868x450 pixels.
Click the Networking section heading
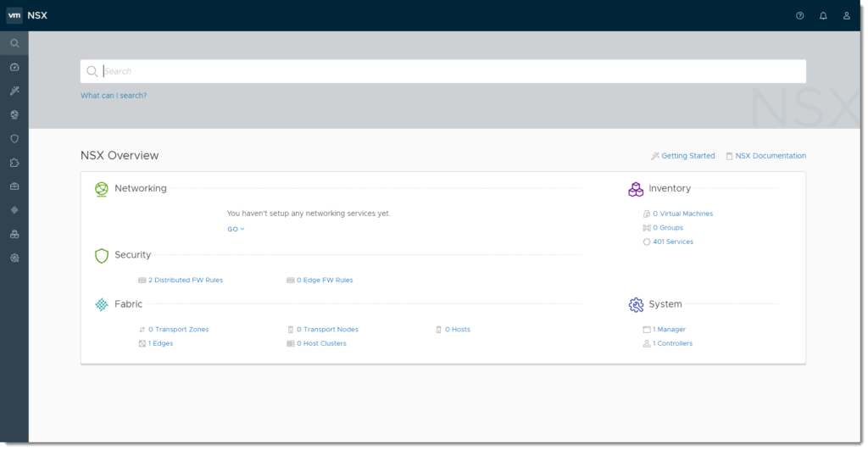pos(141,189)
